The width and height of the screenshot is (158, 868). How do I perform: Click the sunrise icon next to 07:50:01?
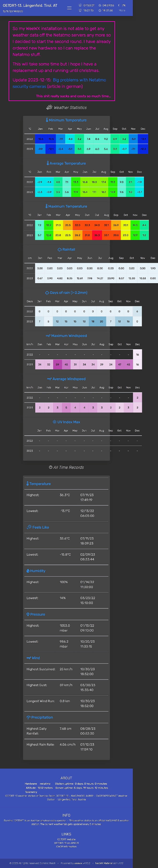click(x=80, y=6)
